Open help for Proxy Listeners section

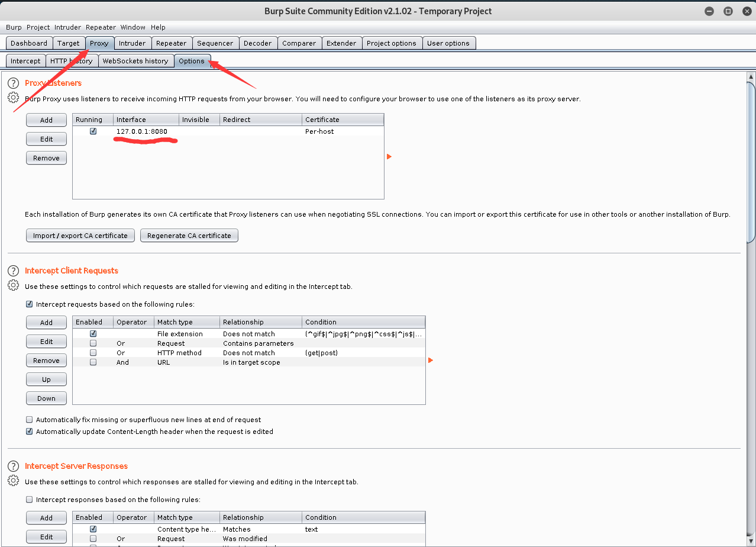click(x=13, y=83)
